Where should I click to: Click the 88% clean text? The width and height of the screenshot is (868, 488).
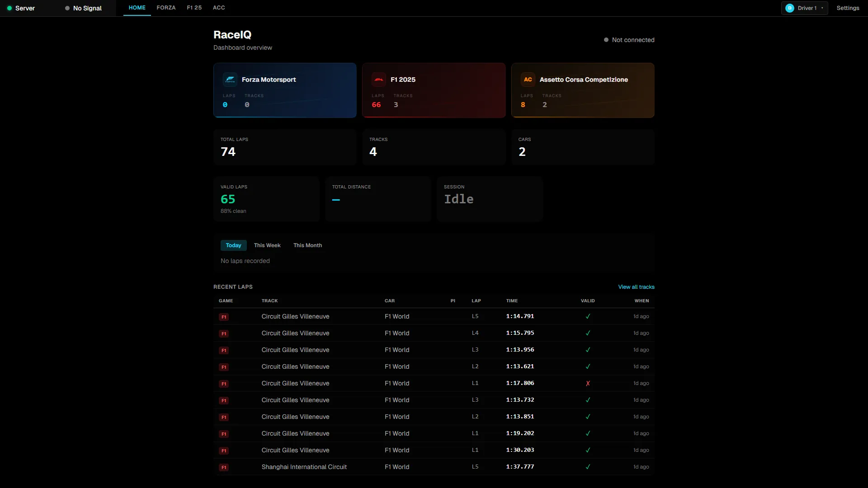click(233, 211)
